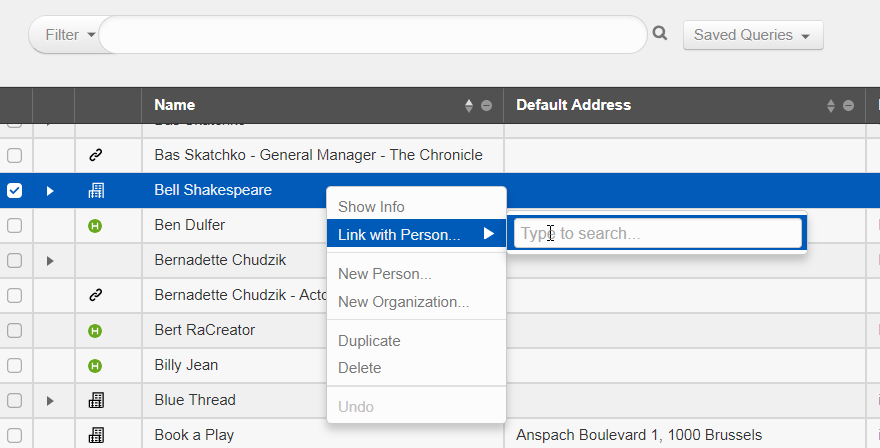The height and width of the screenshot is (448, 880).
Task: Click green H icon next to Ben Dulfer
Action: (x=96, y=225)
